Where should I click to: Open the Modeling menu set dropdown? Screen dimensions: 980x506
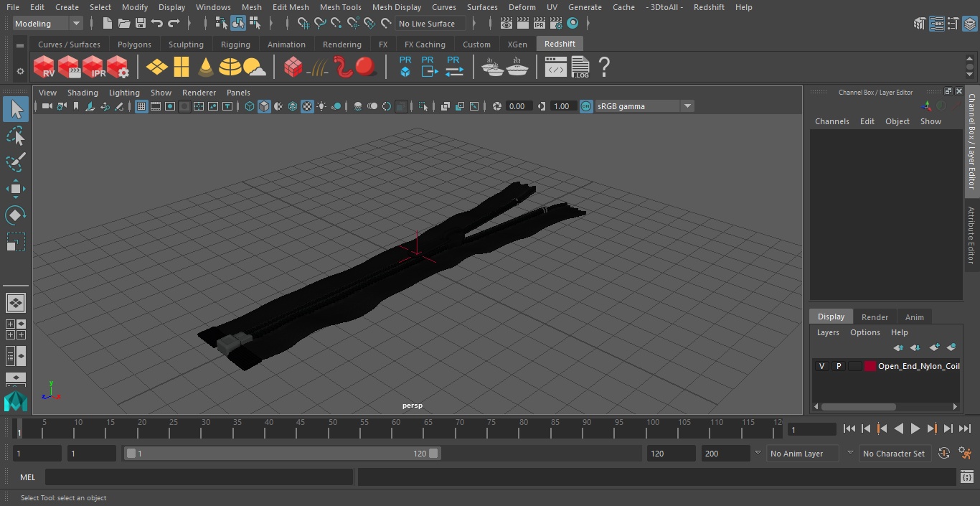[48, 24]
